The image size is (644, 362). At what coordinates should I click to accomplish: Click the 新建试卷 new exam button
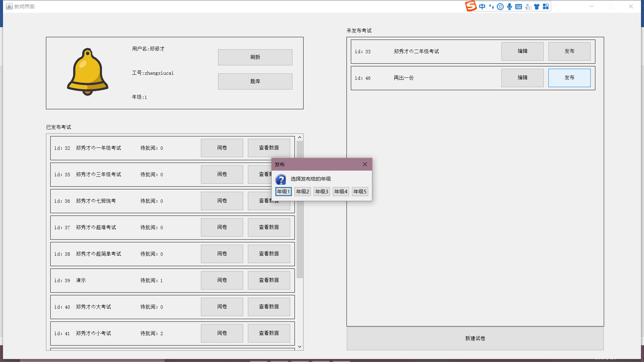(475, 339)
